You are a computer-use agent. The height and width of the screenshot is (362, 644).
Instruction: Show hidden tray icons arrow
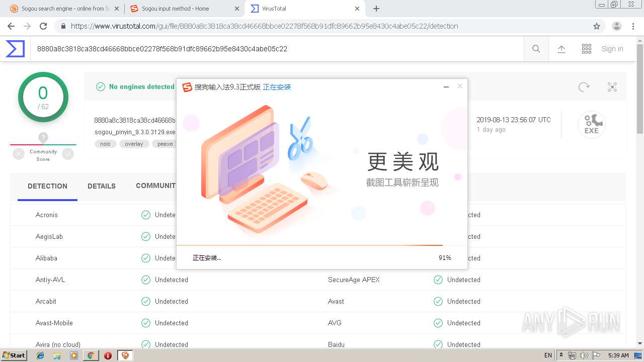coord(561,355)
